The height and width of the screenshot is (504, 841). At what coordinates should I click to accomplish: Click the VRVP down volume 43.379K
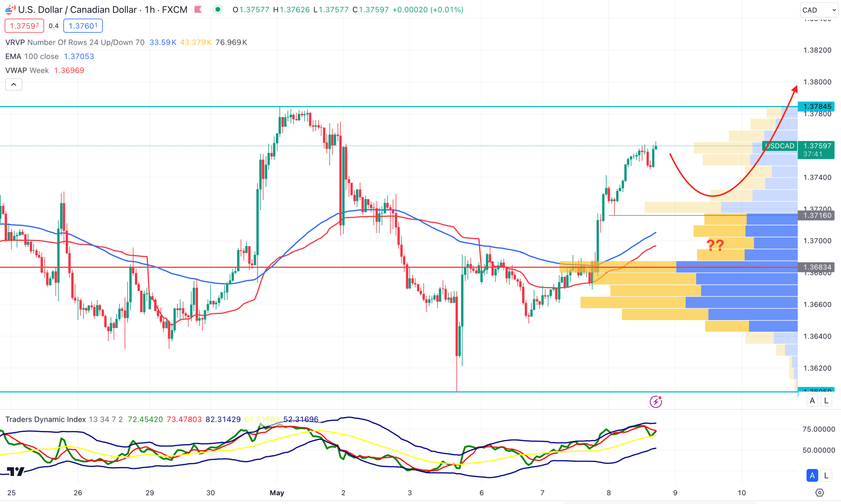tap(196, 42)
